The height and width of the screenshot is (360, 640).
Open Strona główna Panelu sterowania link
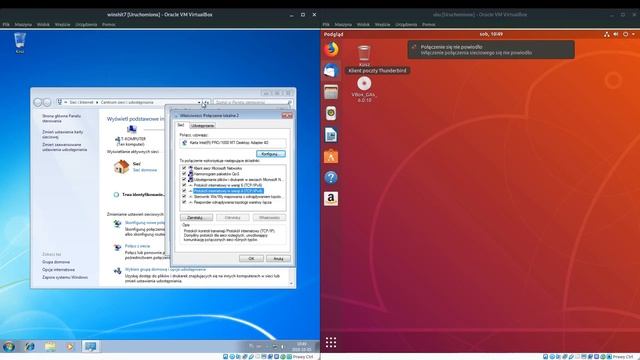[61, 118]
